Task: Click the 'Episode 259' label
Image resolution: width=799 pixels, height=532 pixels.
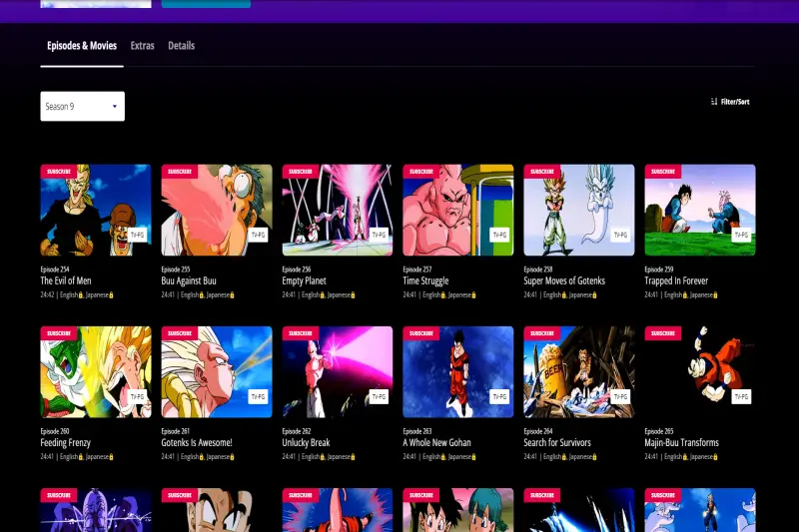Action: [659, 269]
